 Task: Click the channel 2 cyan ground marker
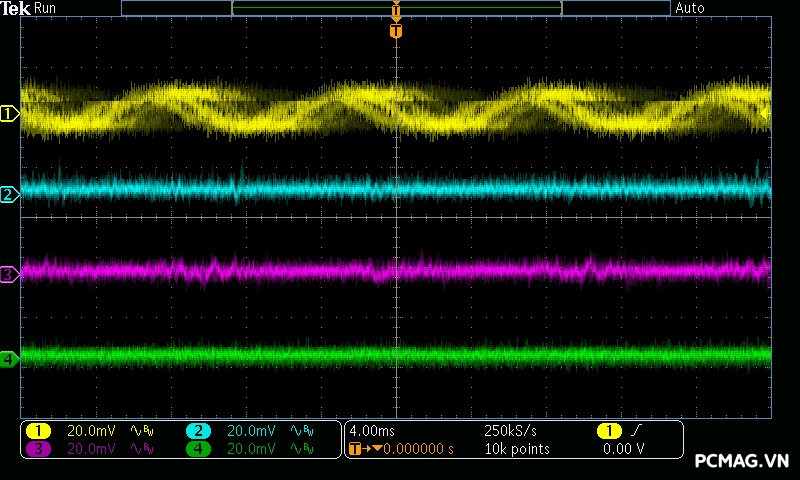[9, 194]
